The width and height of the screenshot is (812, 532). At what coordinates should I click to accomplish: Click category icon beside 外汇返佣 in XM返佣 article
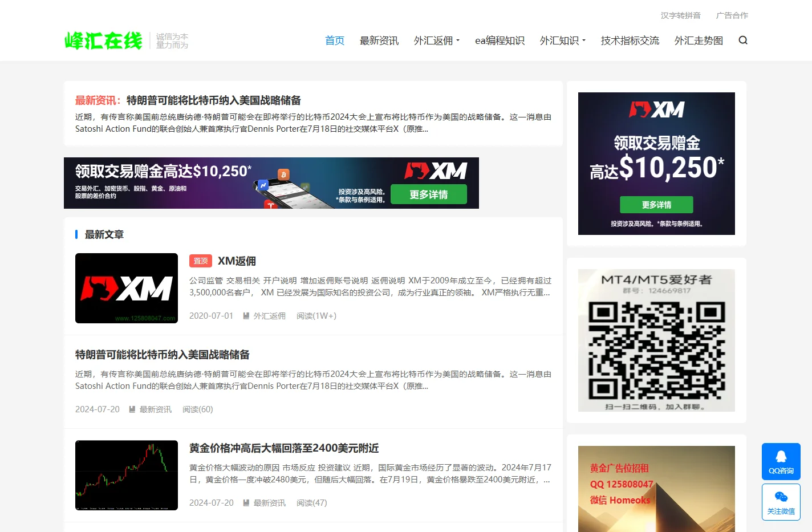246,316
